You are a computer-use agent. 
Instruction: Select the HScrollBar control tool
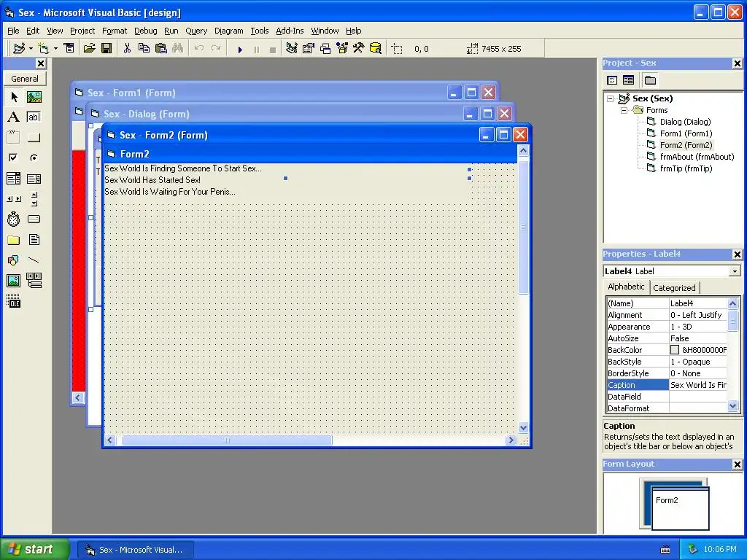14,199
